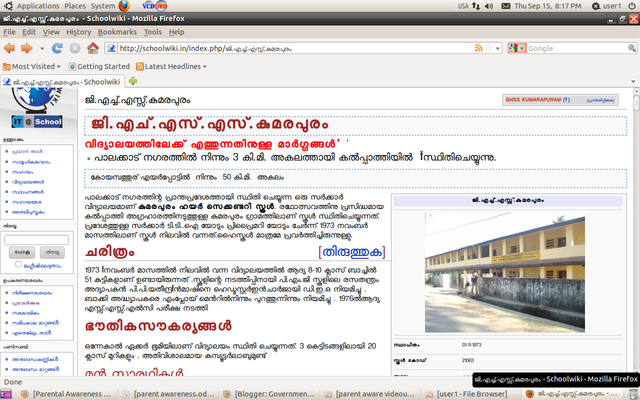Switch to user1 - File Browser taskbar window
The image size is (640, 400).
(471, 394)
